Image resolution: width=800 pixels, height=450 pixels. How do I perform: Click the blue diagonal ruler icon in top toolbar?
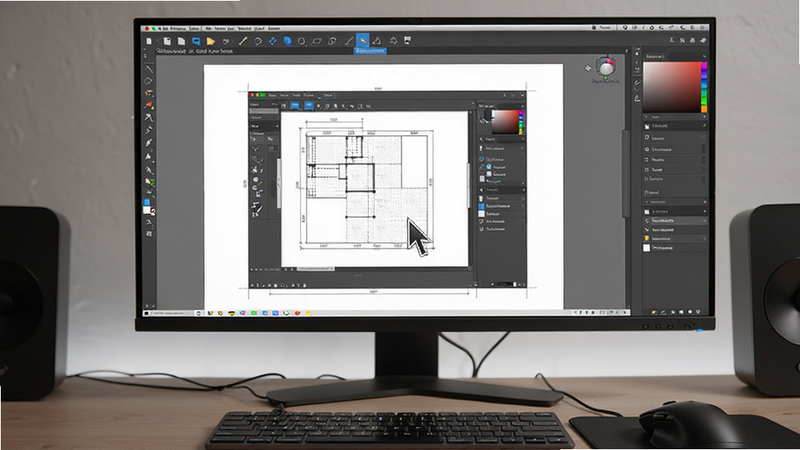[272, 41]
